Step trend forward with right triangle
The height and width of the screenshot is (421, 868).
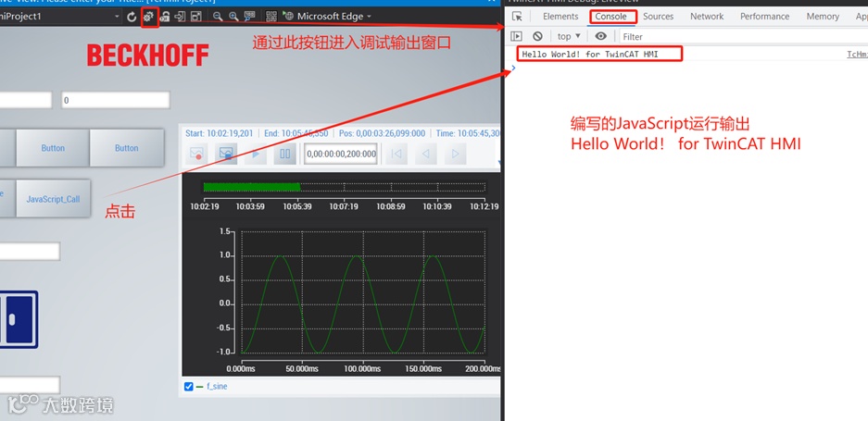pyautogui.click(x=455, y=154)
